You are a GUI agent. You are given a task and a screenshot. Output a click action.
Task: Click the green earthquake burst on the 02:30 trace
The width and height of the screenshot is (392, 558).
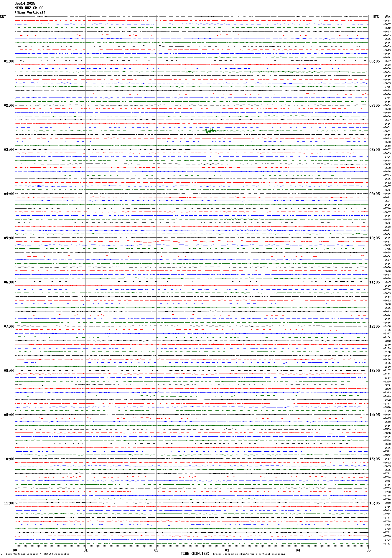tap(210, 131)
